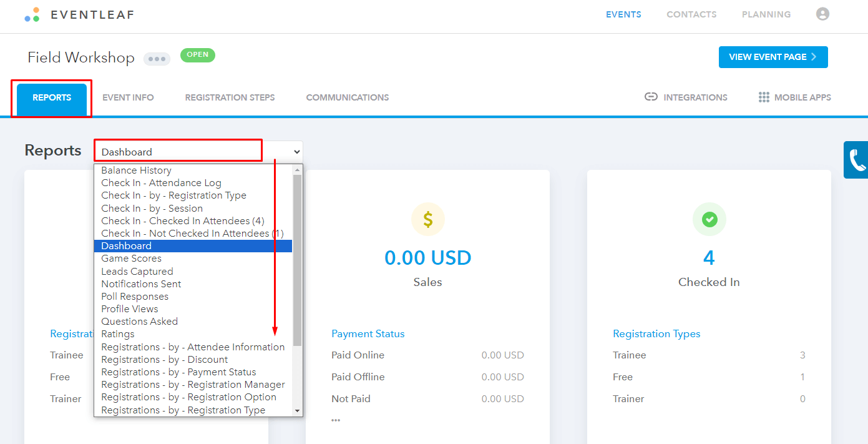Select Poll Responses report option
The width and height of the screenshot is (868, 444).
[x=193, y=297]
